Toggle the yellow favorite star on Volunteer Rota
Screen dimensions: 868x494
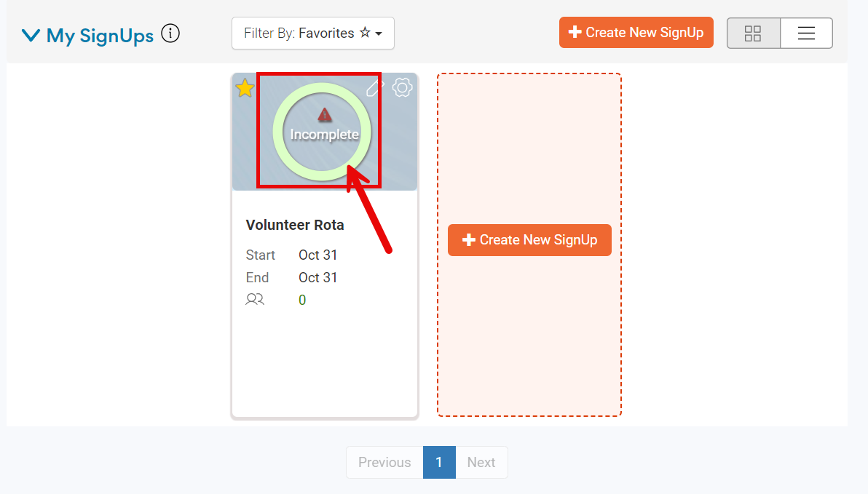[x=245, y=89]
